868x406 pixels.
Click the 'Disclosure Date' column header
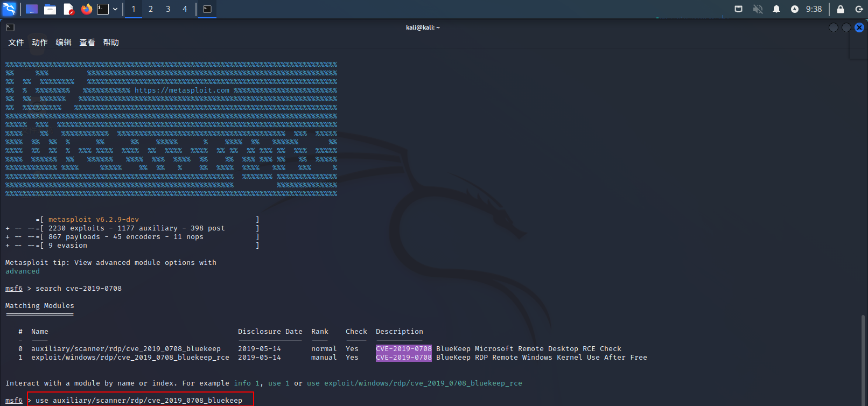point(270,332)
